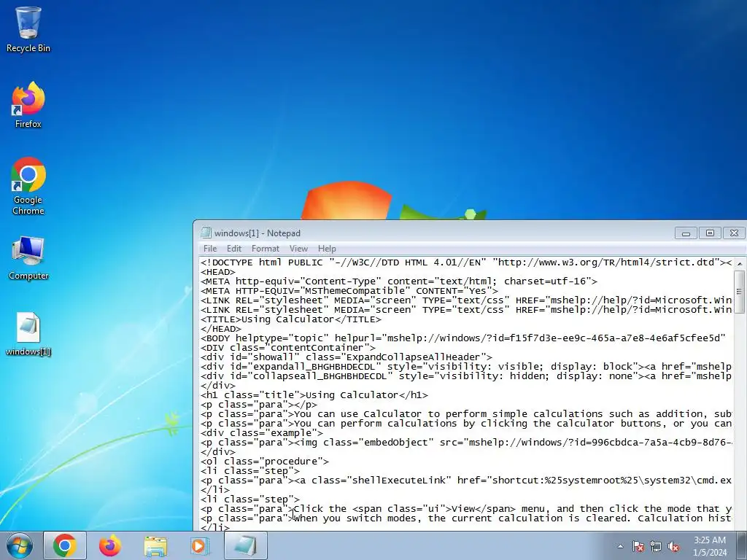Click the "<HEAD>" opening tag line
The width and height of the screenshot is (747, 560).
pos(217,272)
